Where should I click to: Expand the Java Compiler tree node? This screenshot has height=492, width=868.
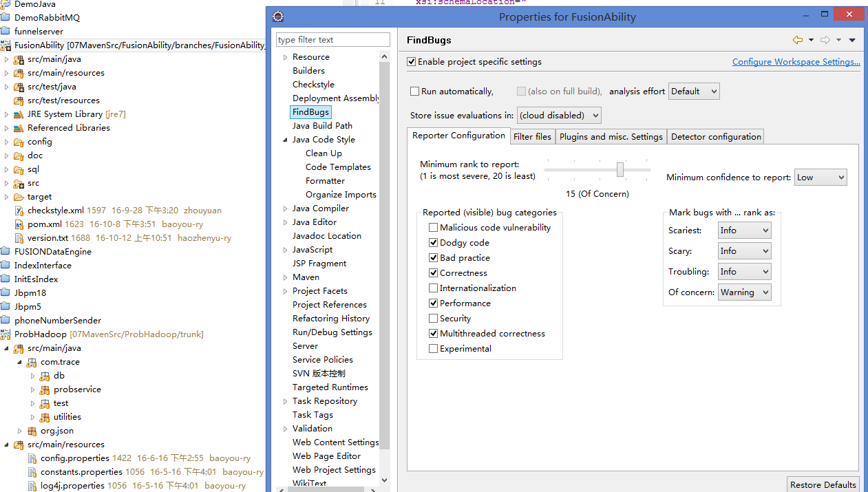tap(285, 208)
